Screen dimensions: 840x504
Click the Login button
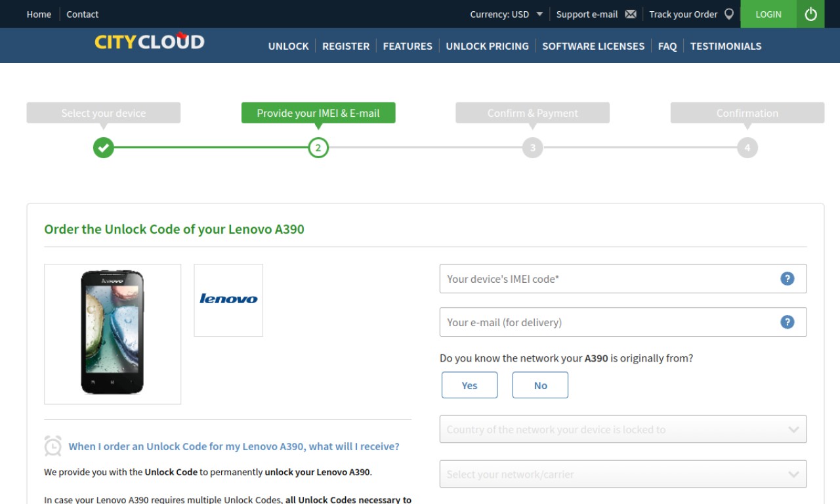pos(768,14)
